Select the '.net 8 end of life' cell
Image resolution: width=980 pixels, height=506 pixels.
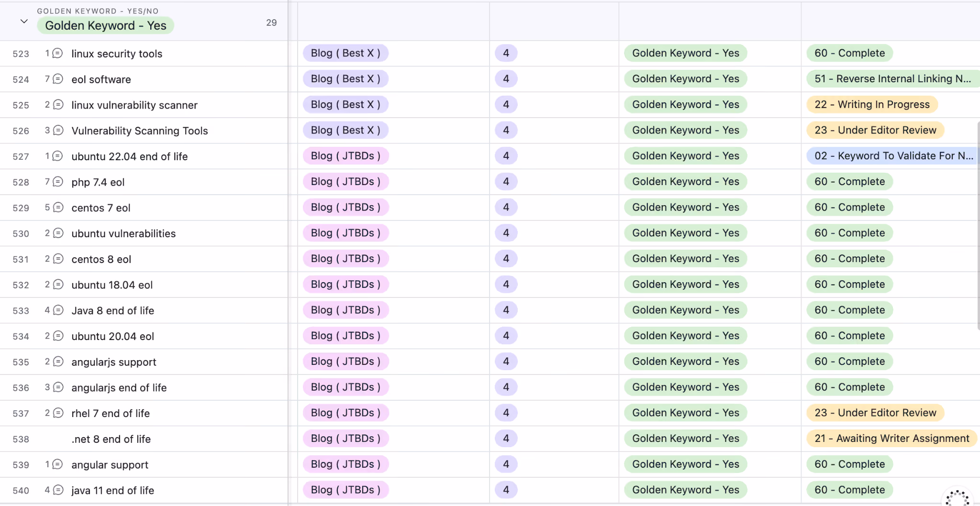pos(111,439)
